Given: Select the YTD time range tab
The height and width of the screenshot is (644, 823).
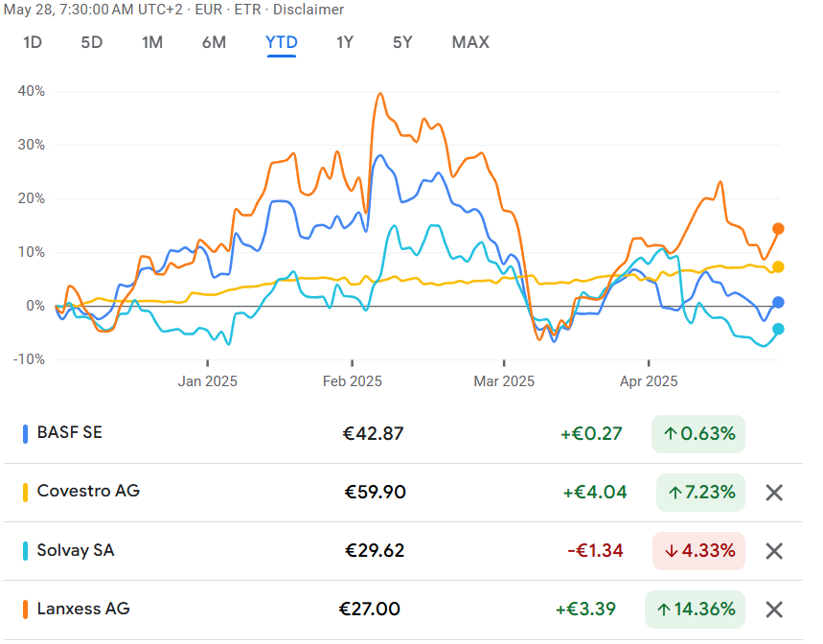Looking at the screenshot, I should click(282, 42).
